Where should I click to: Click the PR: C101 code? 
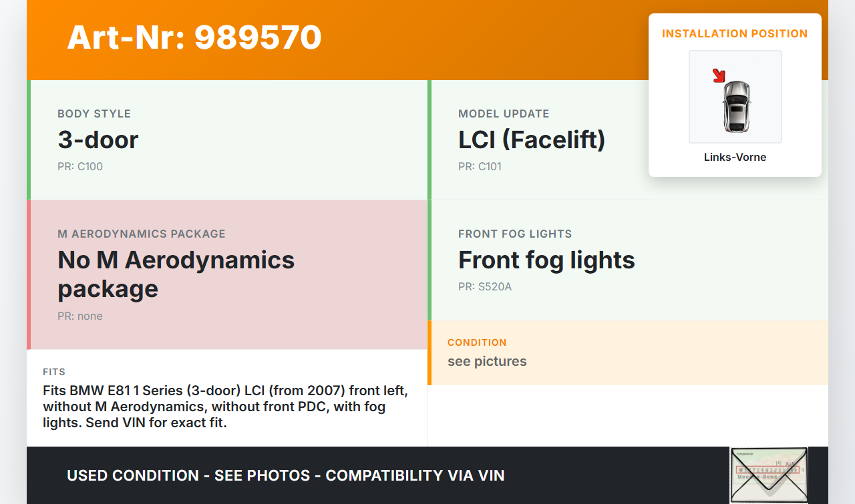[480, 166]
